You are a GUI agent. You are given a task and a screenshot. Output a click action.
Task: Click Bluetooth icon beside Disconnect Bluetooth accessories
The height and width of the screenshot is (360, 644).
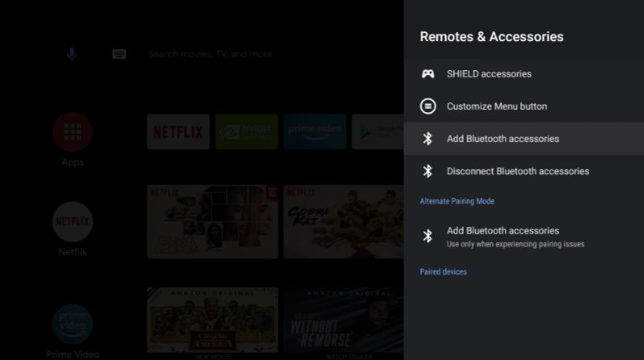click(x=427, y=171)
